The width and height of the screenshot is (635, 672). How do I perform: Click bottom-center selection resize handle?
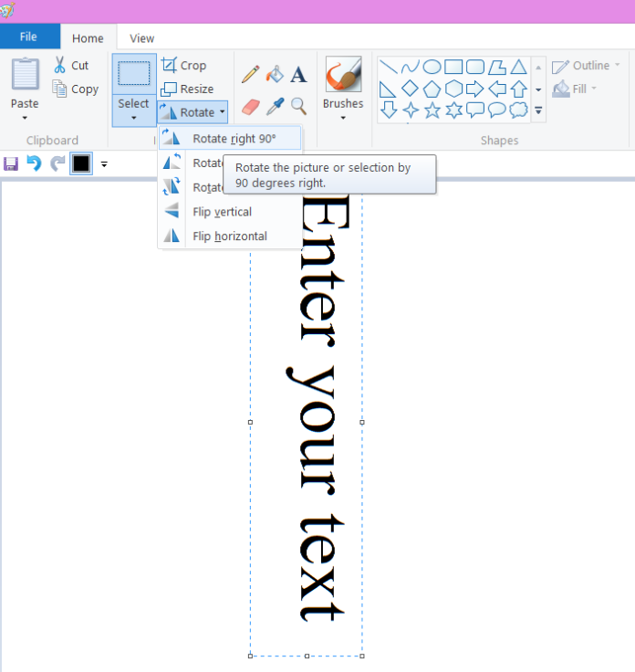point(307,656)
